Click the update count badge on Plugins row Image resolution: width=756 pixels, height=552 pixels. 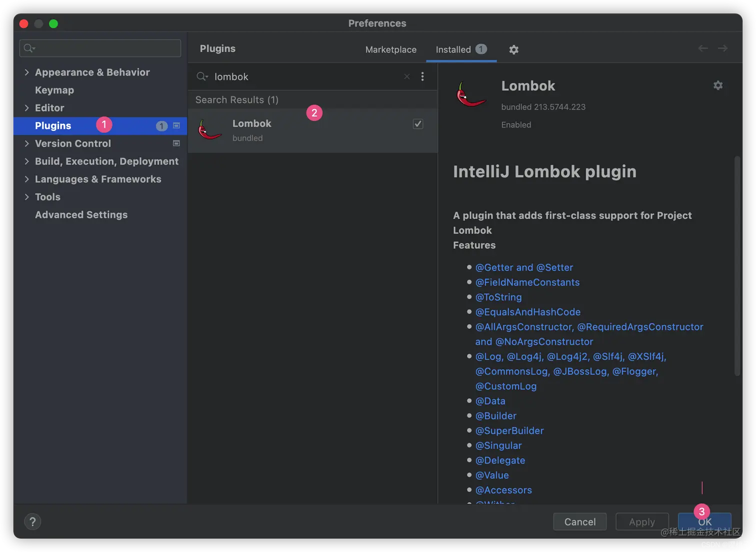[x=161, y=126]
